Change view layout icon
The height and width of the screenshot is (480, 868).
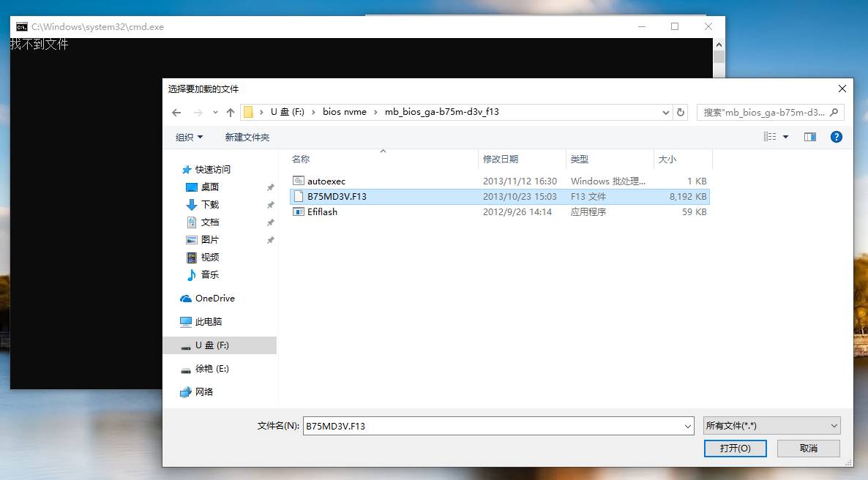point(770,137)
